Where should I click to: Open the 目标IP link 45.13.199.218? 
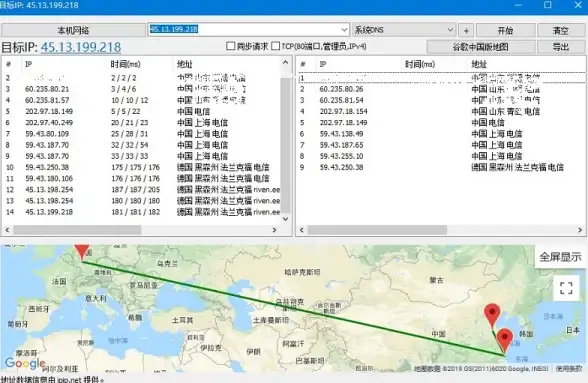(x=81, y=47)
